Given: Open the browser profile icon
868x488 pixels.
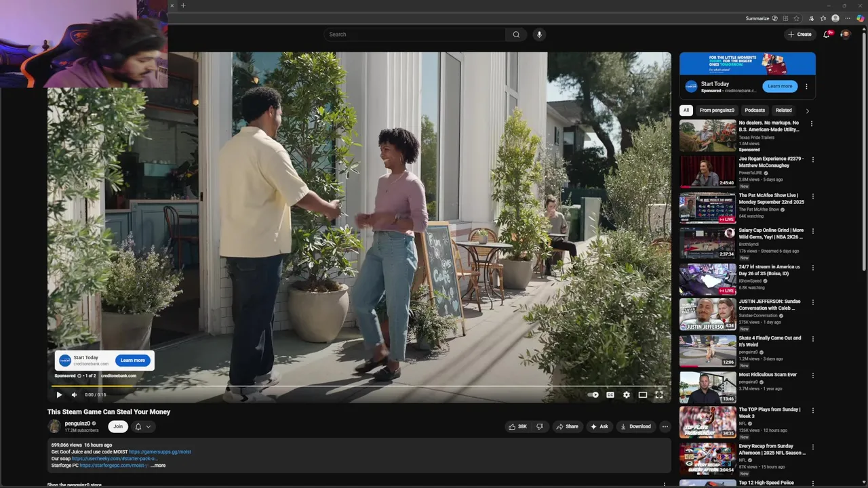Looking at the screenshot, I should [x=835, y=18].
